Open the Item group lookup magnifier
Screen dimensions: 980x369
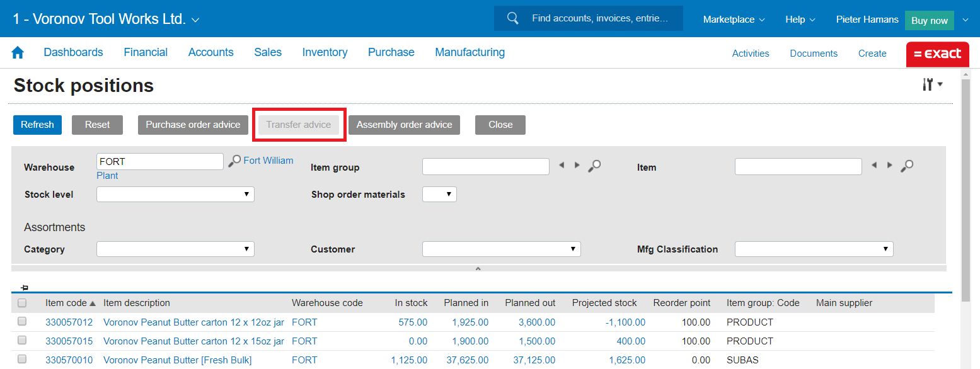(x=594, y=166)
